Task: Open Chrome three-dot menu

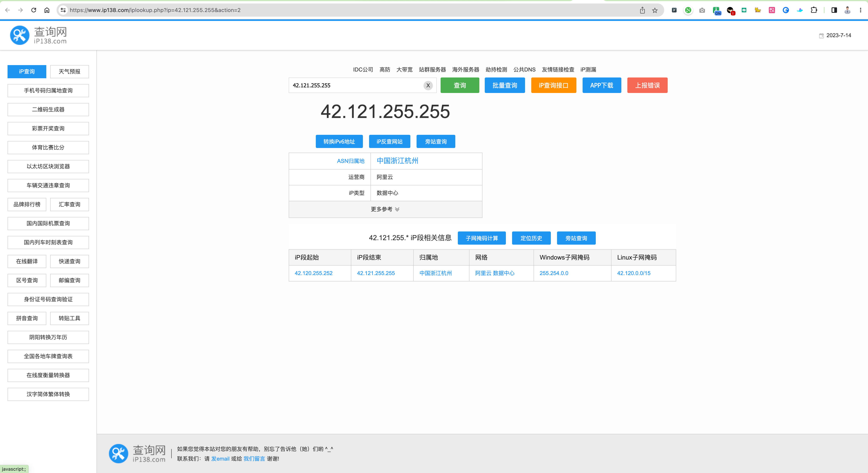Action: click(861, 10)
